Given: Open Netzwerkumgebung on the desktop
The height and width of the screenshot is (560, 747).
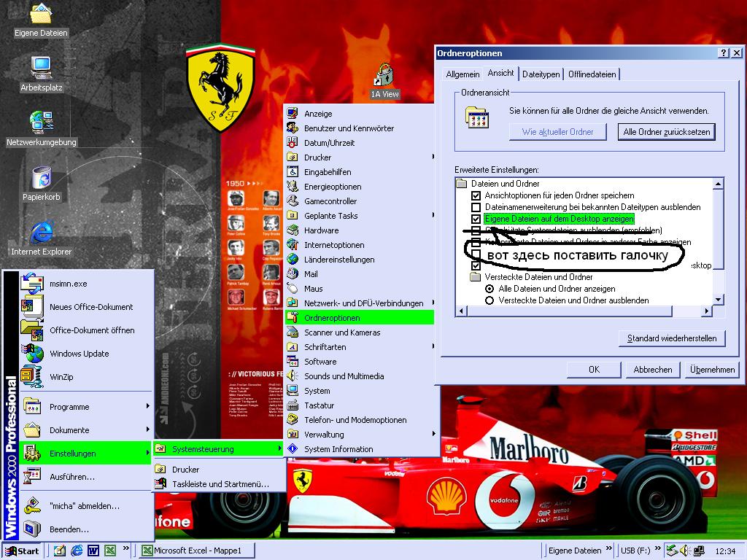Looking at the screenshot, I should (x=42, y=128).
